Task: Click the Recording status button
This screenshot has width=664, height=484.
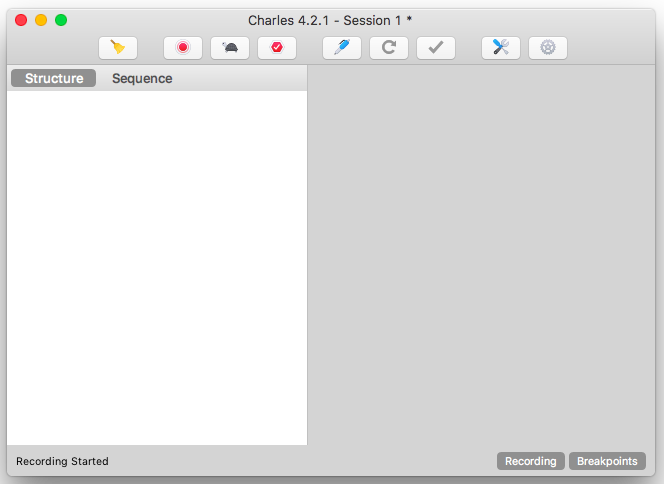Action: point(531,461)
